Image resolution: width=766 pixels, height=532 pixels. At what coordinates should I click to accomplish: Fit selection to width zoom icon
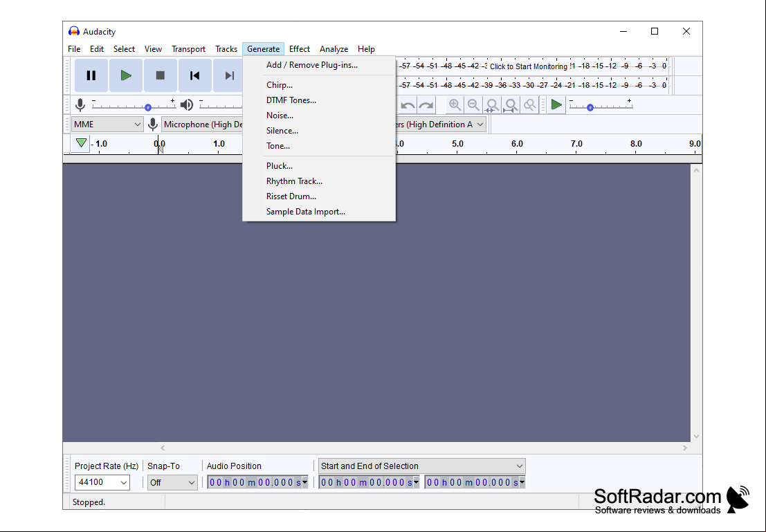click(x=492, y=105)
